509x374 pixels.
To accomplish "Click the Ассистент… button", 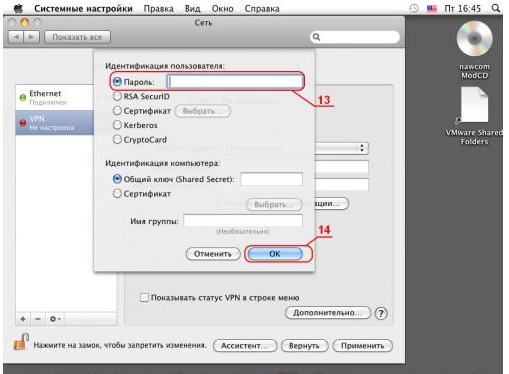I will 245,346.
